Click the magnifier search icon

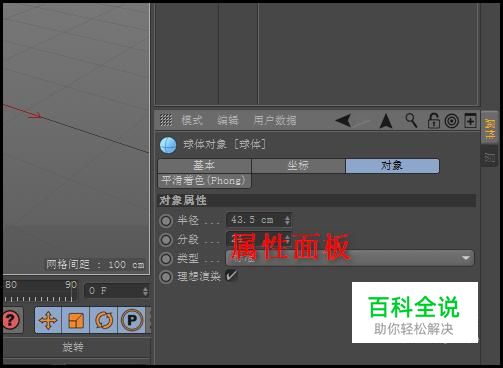point(411,120)
